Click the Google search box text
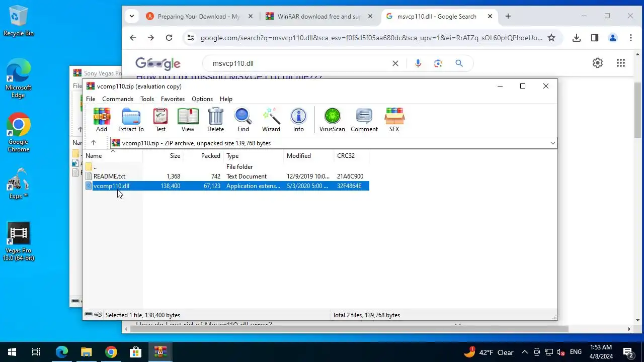 point(233,63)
